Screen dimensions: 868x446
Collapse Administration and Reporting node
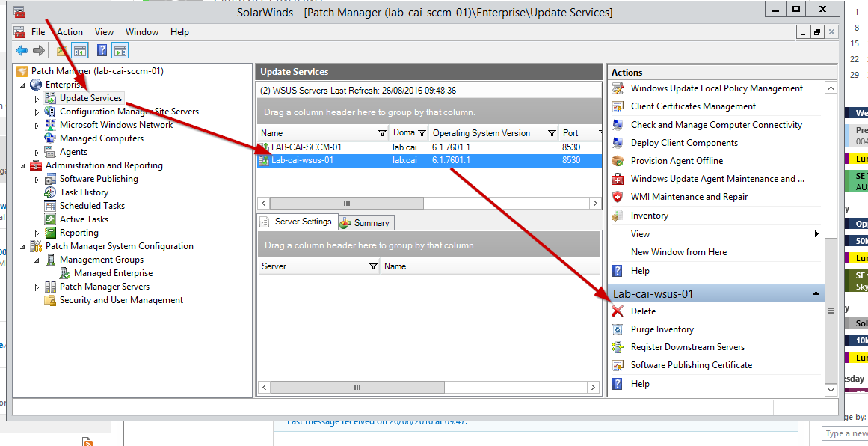pos(22,165)
